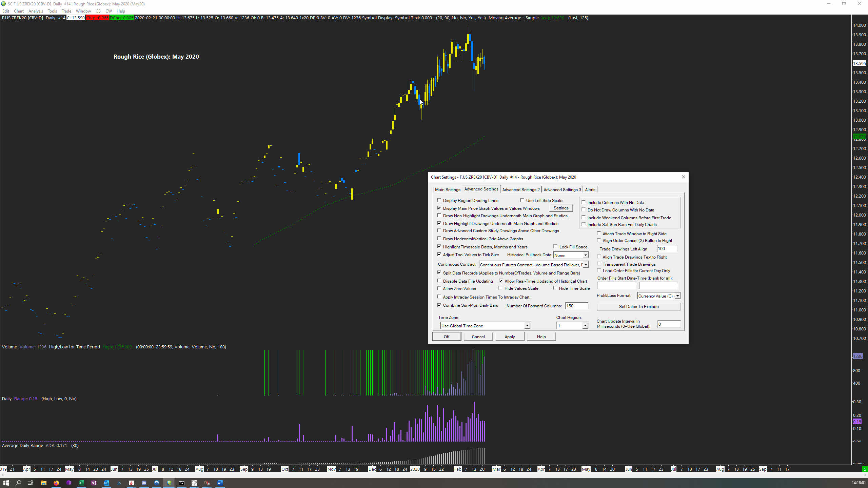This screenshot has width=868, height=488.
Task: Open the Analysis menu
Action: pyautogui.click(x=36, y=11)
